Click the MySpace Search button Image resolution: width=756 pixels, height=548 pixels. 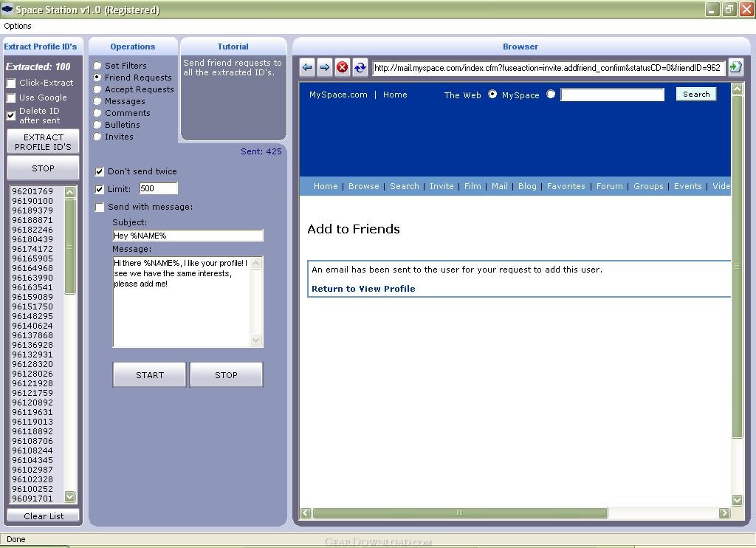tap(696, 94)
